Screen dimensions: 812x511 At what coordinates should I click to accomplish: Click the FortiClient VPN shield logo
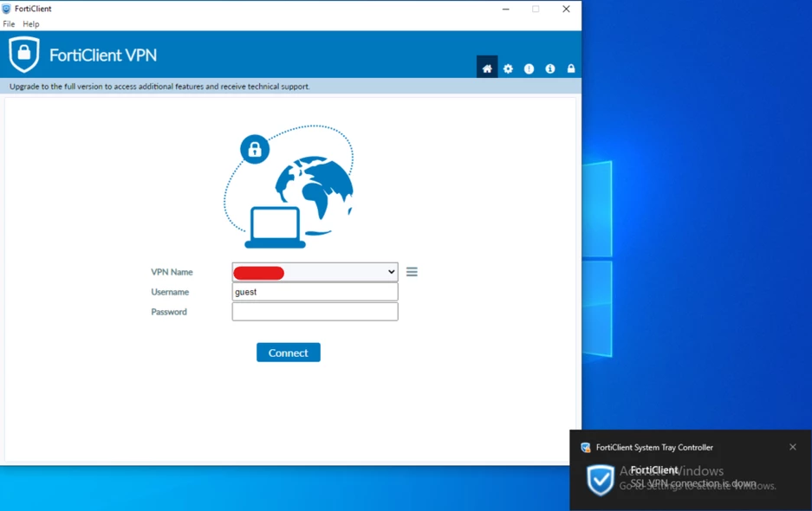tap(23, 55)
